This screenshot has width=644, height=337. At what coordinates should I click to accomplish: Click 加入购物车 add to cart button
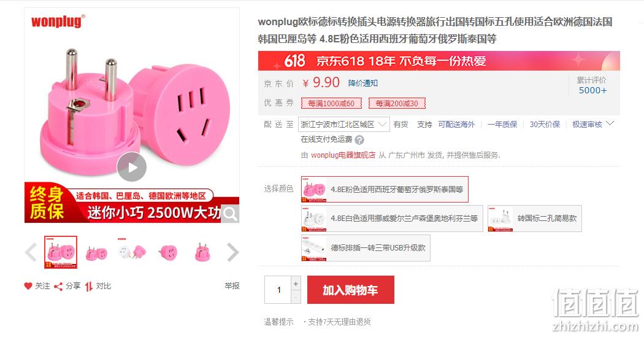351,290
